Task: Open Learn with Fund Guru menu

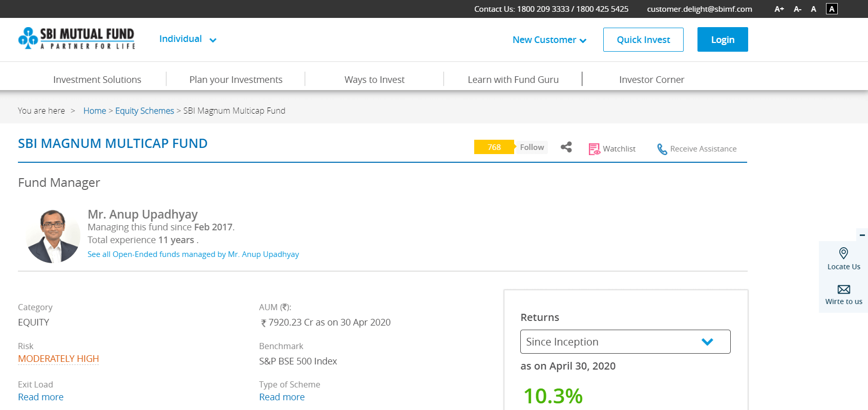Action: coord(513,79)
